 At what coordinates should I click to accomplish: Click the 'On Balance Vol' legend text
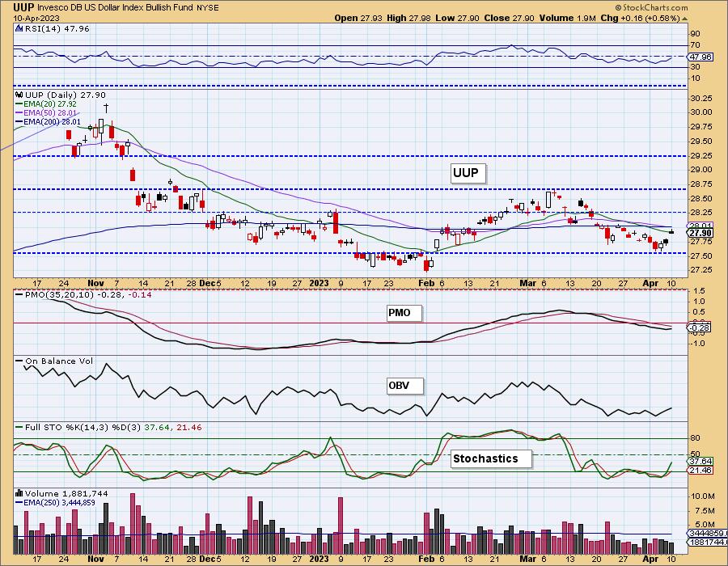(x=59, y=361)
